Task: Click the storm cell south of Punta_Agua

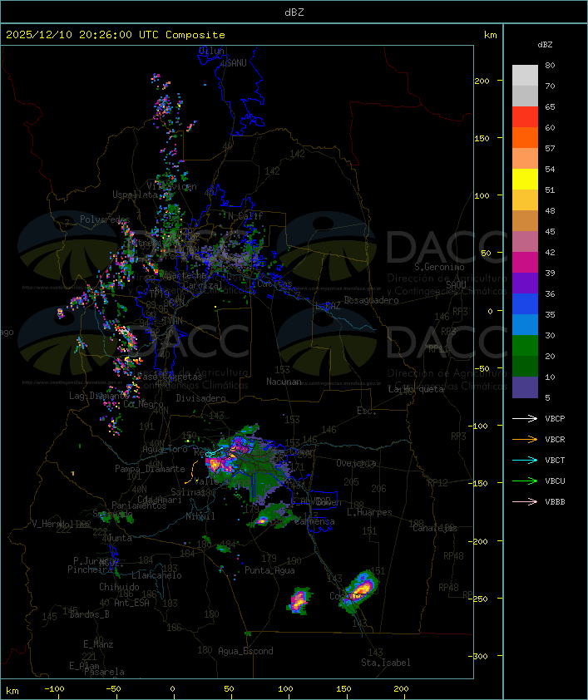Action: pyautogui.click(x=299, y=600)
